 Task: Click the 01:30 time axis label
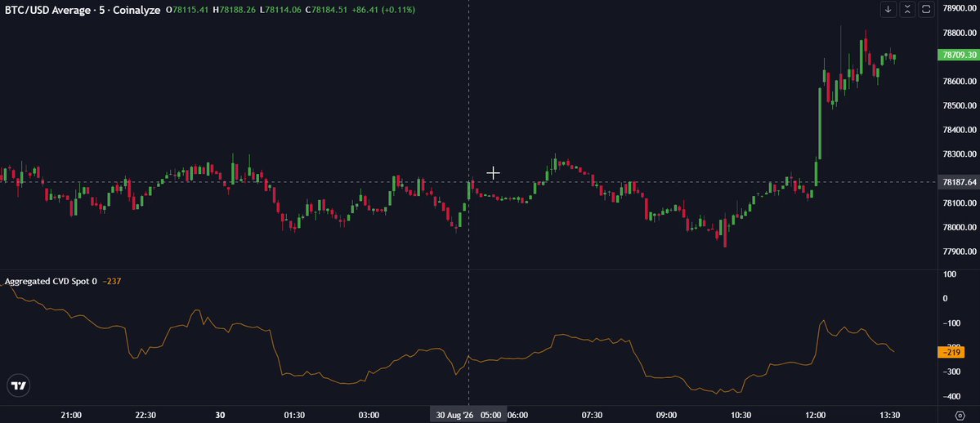294,415
